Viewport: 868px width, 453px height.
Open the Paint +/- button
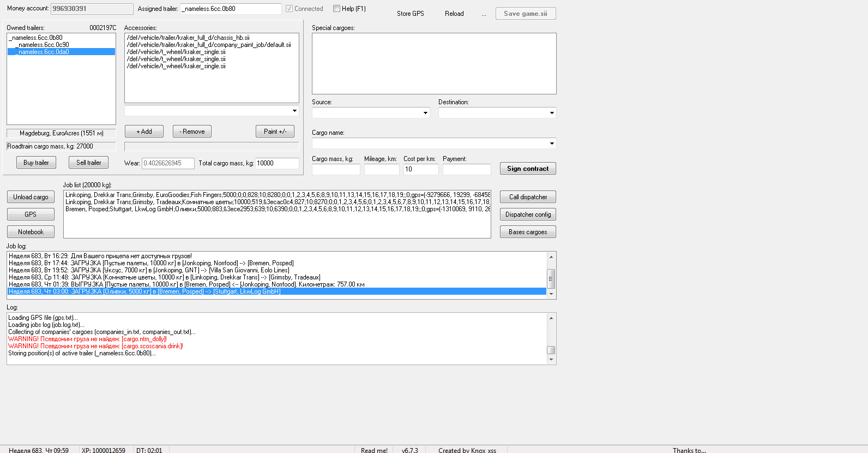click(275, 132)
